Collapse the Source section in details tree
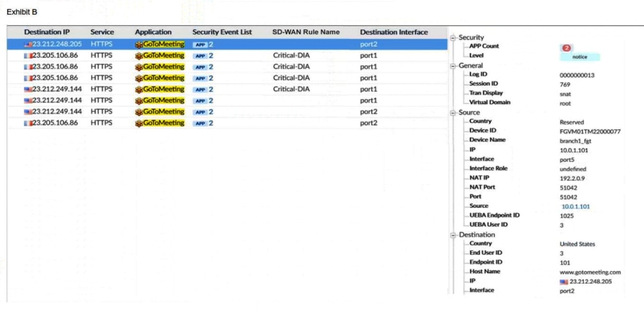This screenshot has width=644, height=317. pyautogui.click(x=454, y=113)
